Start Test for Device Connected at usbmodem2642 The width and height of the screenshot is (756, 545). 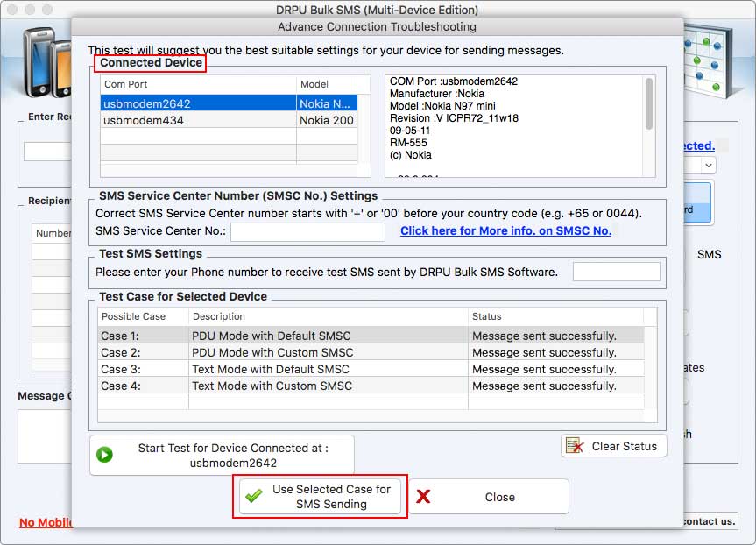222,455
